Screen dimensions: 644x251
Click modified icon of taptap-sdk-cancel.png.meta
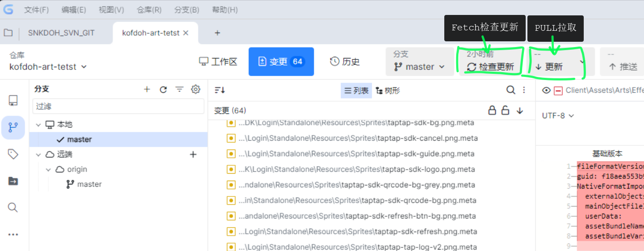[231, 138]
